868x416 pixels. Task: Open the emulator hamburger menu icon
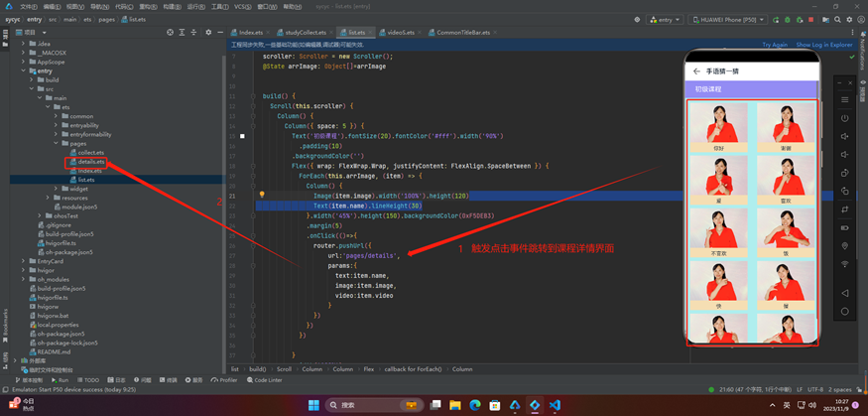point(845,99)
